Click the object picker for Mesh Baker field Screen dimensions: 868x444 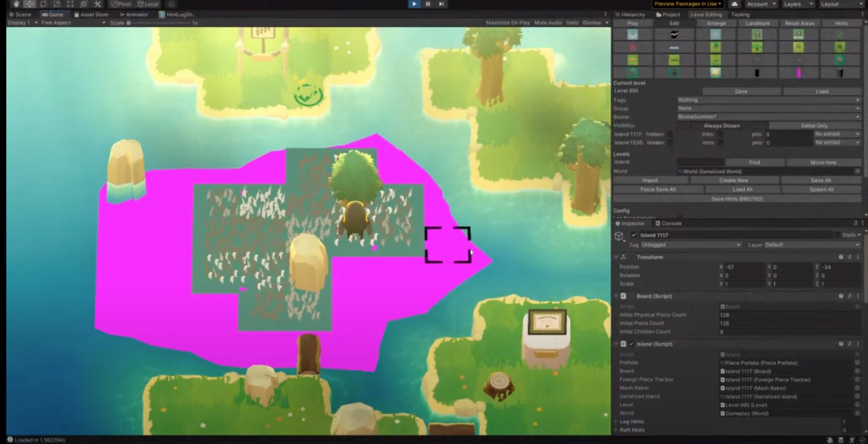point(857,388)
